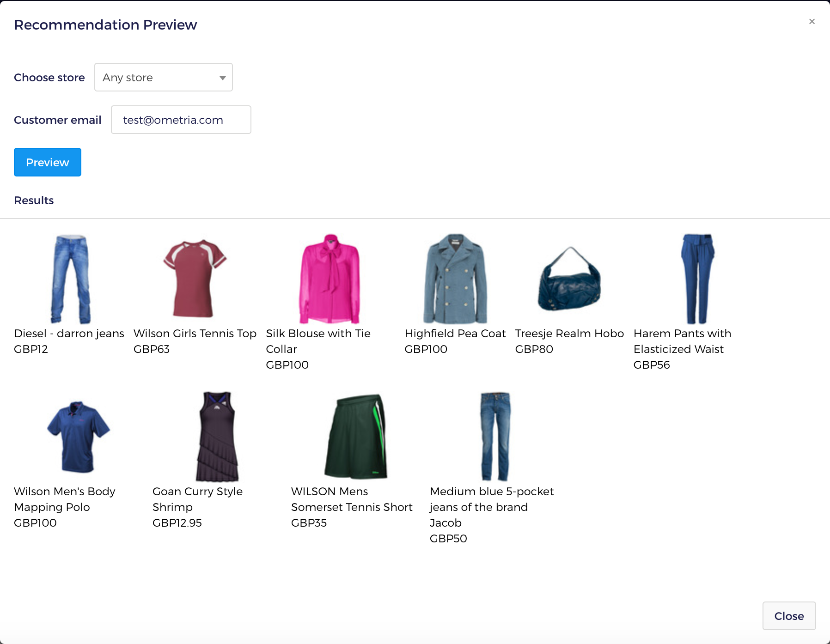The image size is (830, 644).
Task: Click the 'Highfield Pea Coat' title
Action: click(x=455, y=334)
